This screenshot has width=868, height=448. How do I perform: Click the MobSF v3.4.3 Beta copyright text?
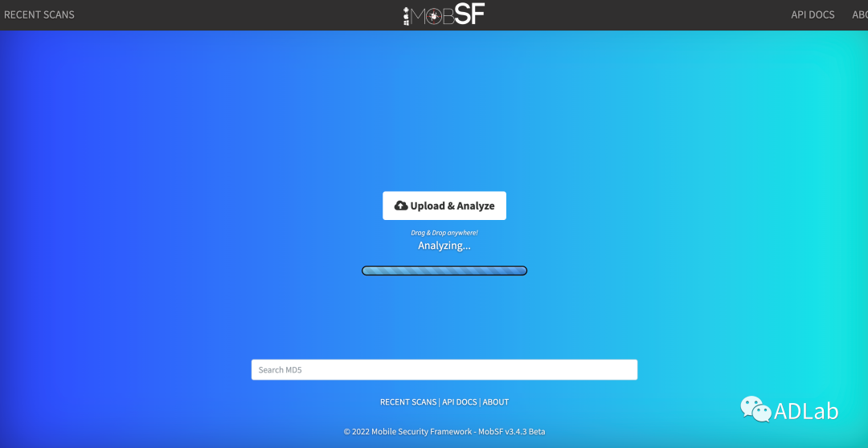(x=444, y=431)
